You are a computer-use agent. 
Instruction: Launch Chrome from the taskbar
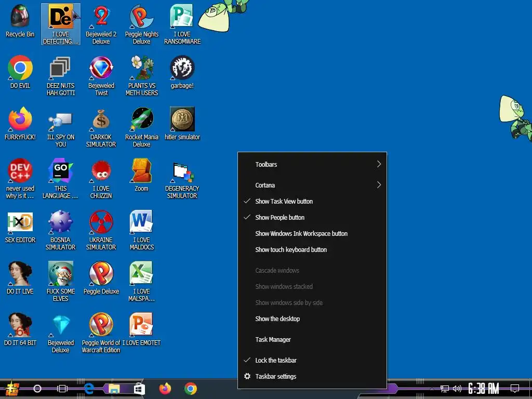tap(191, 389)
